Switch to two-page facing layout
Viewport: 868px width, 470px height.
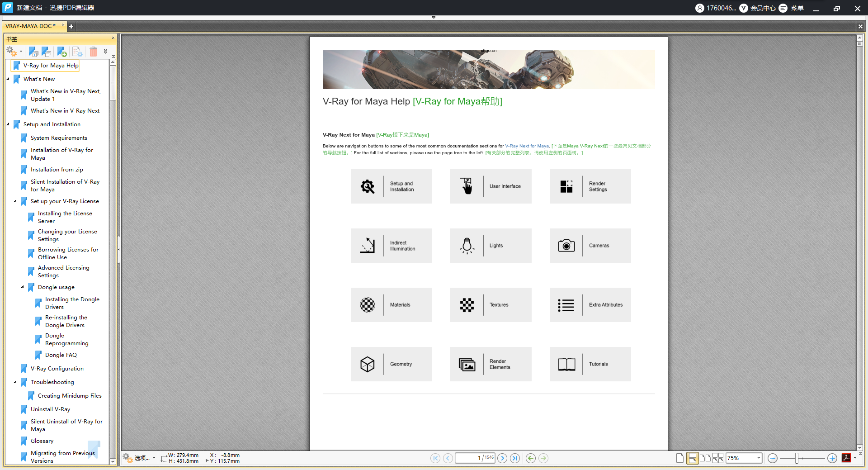point(705,458)
